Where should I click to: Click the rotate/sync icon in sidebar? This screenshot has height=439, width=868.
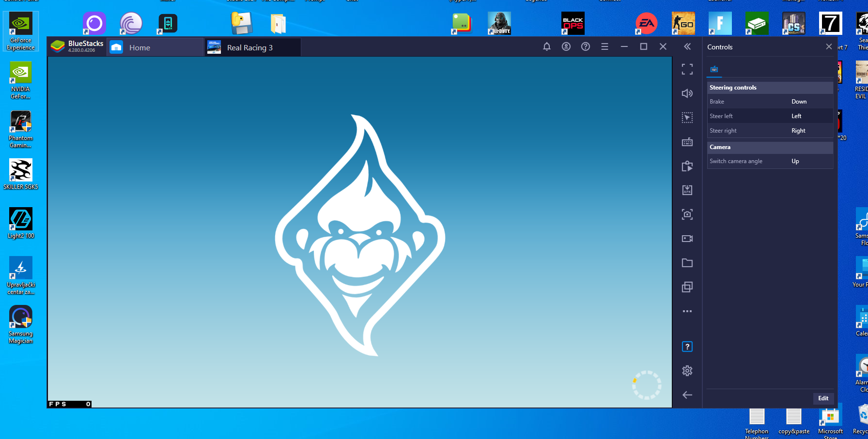pos(687,166)
